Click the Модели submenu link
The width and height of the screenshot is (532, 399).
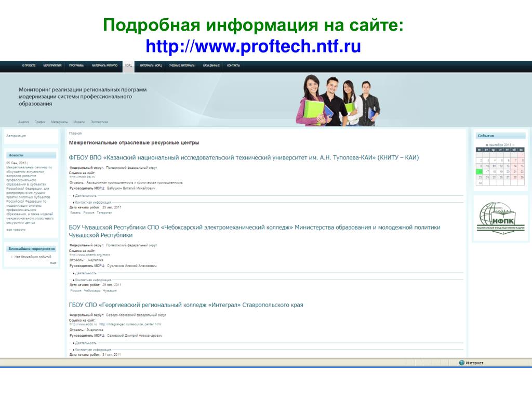coord(79,122)
